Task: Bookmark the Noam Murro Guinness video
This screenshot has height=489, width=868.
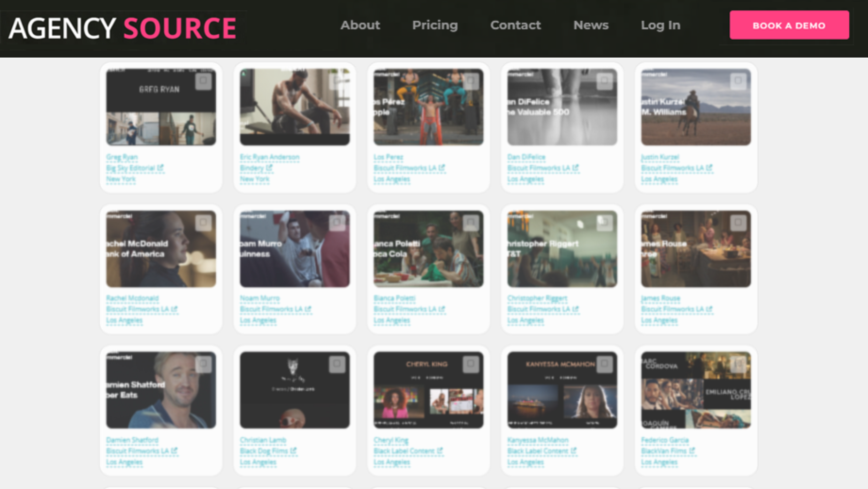Action: click(336, 223)
